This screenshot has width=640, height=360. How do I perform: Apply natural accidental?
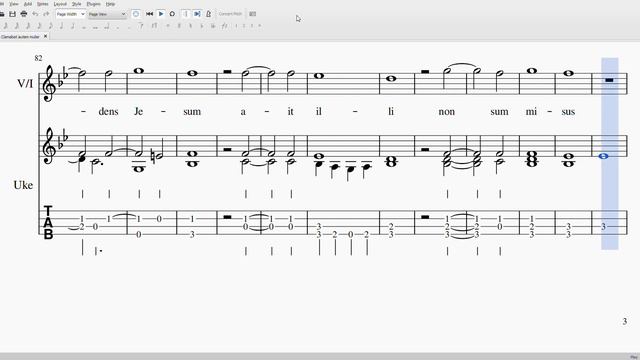click(x=190, y=26)
